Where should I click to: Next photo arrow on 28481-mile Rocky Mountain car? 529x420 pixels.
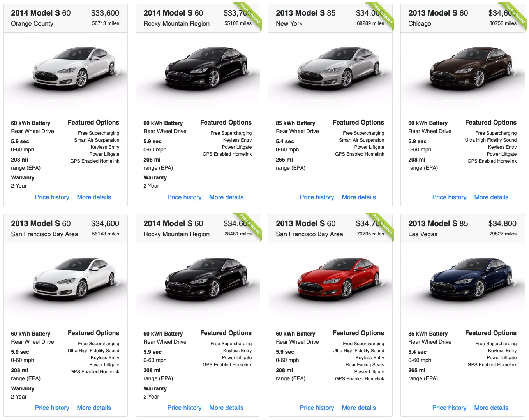pos(250,283)
